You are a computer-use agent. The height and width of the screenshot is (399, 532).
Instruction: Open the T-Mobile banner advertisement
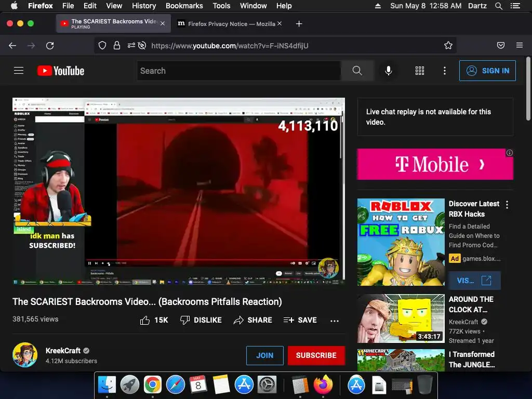(435, 164)
